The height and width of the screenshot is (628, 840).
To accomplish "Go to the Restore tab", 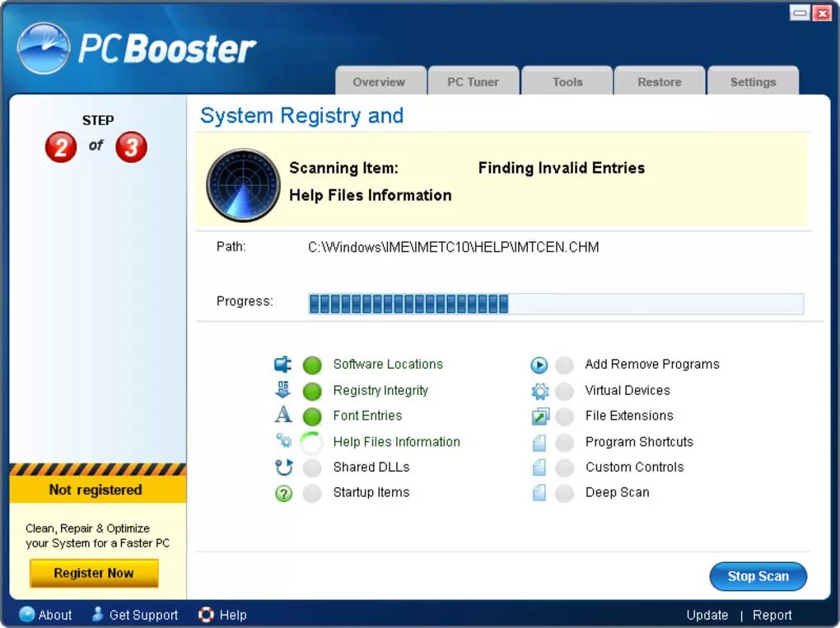I will coord(660,81).
